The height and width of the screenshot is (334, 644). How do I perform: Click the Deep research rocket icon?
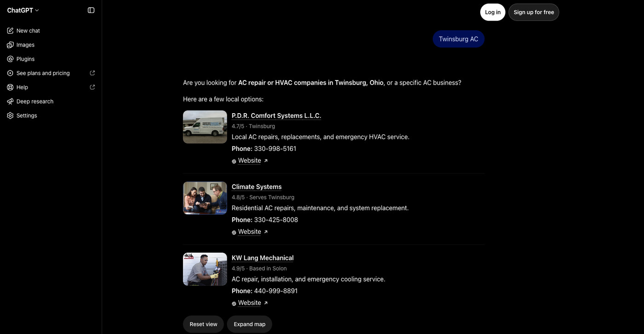pos(10,101)
